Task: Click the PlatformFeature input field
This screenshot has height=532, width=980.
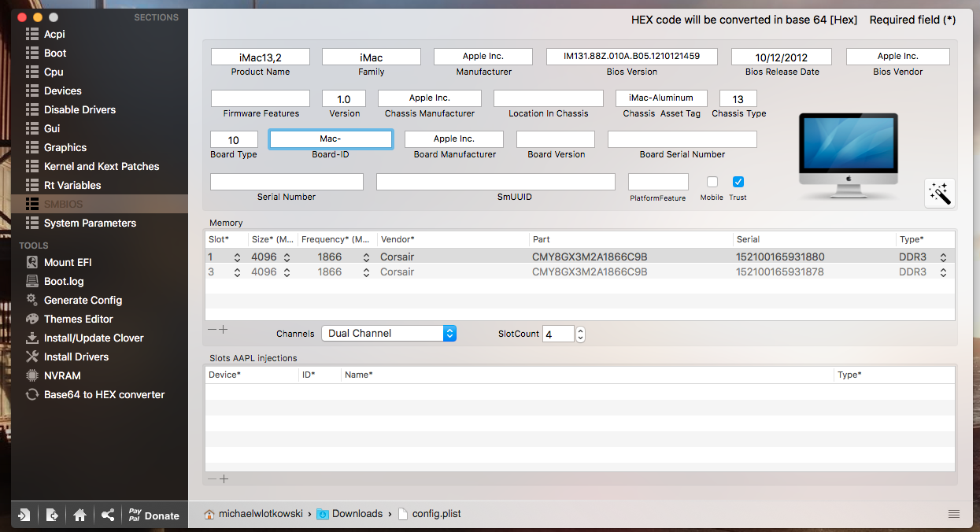Action: tap(658, 182)
